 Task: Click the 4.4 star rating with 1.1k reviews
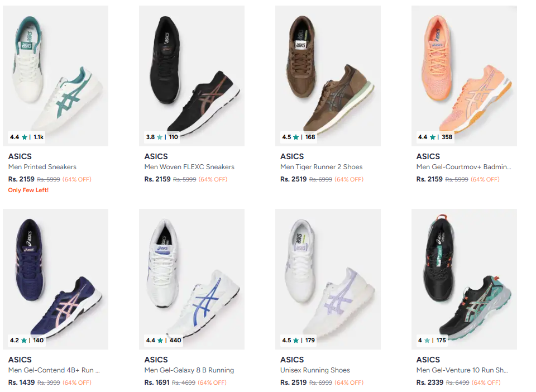26,137
